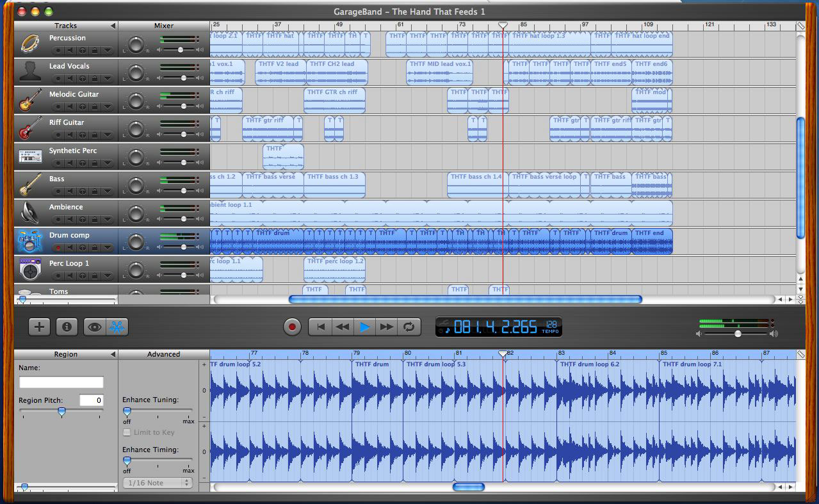The image size is (819, 504).
Task: Click the Mixer column header
Action: click(x=164, y=26)
